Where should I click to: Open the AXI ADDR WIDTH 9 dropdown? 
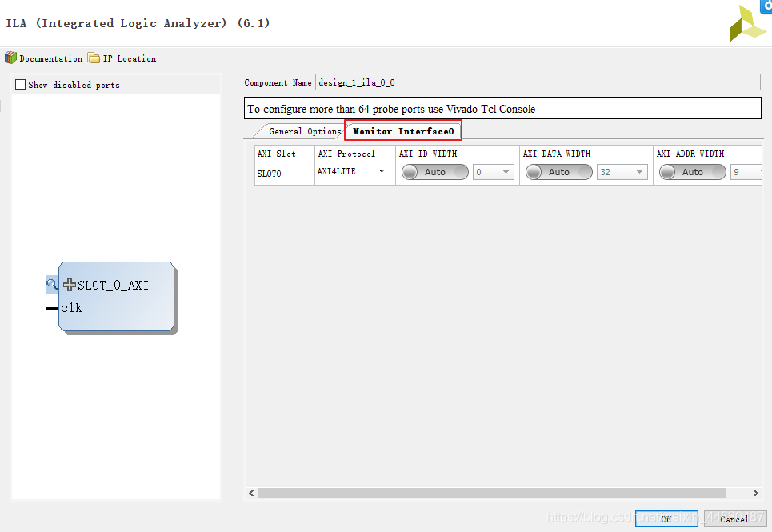click(x=746, y=172)
